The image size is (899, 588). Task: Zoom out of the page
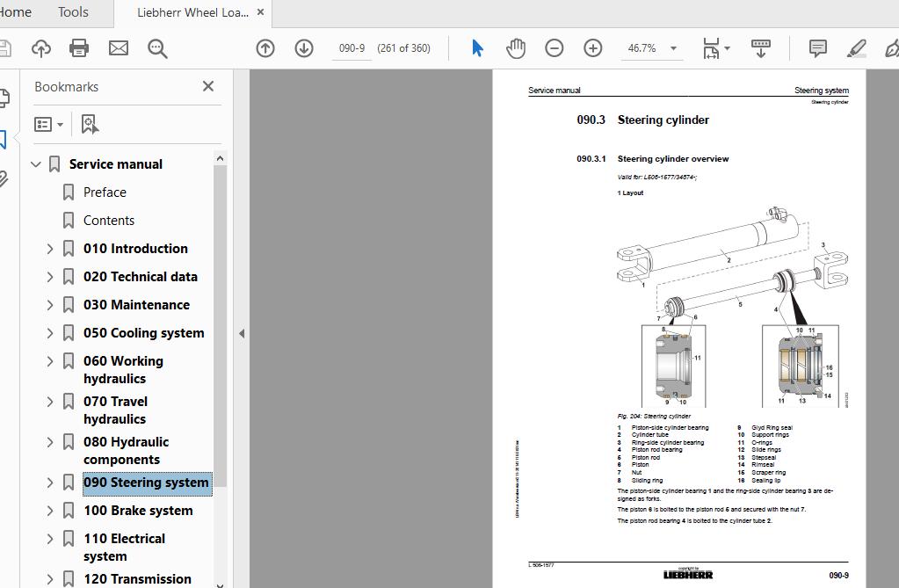coord(554,47)
